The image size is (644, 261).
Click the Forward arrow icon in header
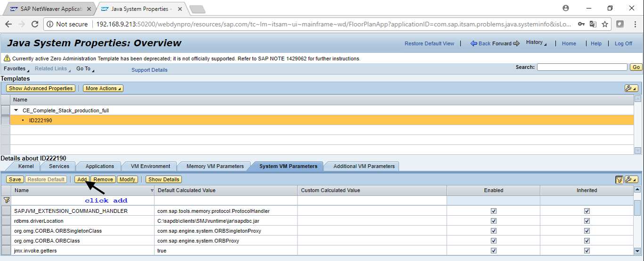(x=516, y=43)
